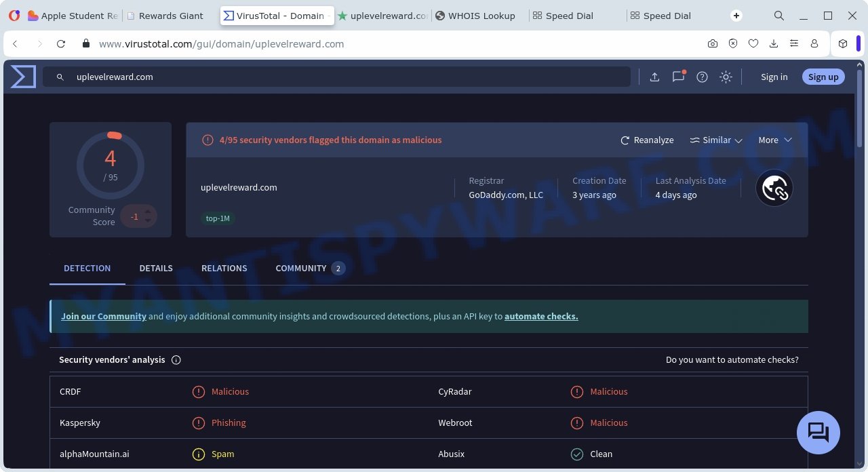Downvote the community score
This screenshot has width=868, height=472.
[148, 221]
